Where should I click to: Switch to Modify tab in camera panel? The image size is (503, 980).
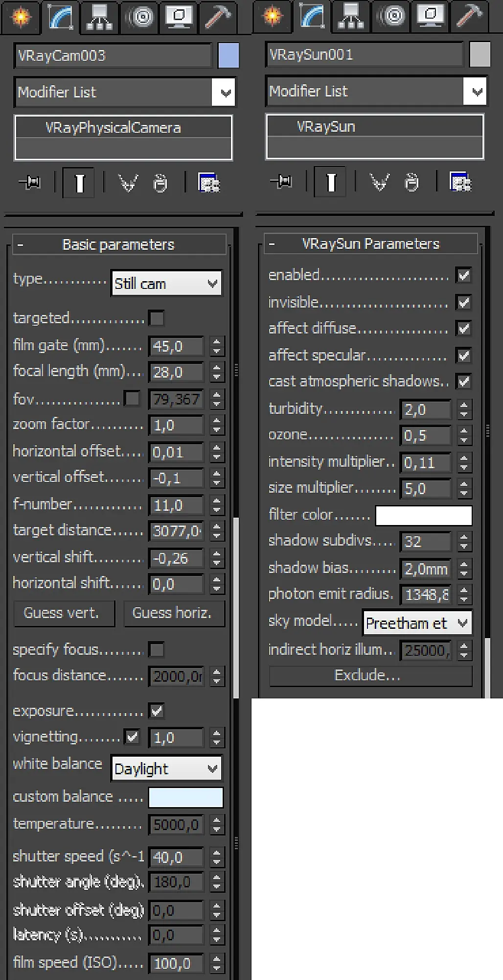click(x=61, y=17)
